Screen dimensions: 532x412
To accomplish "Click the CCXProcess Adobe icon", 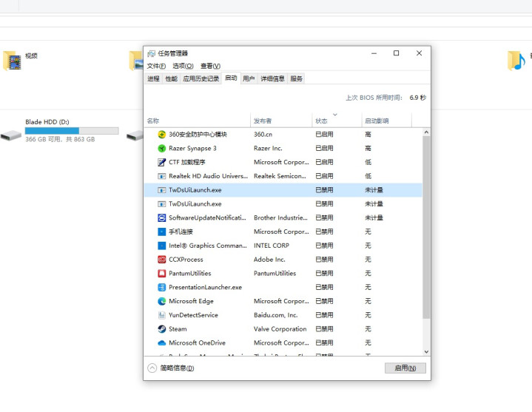I will (162, 260).
